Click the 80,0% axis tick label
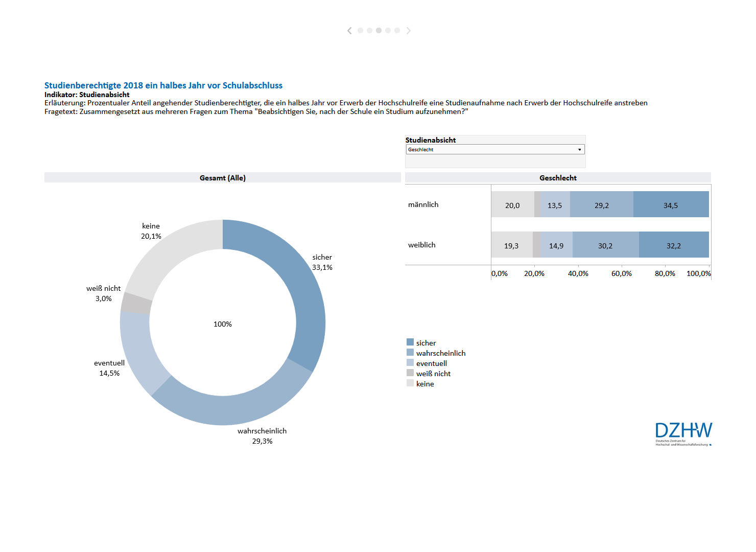 665,273
